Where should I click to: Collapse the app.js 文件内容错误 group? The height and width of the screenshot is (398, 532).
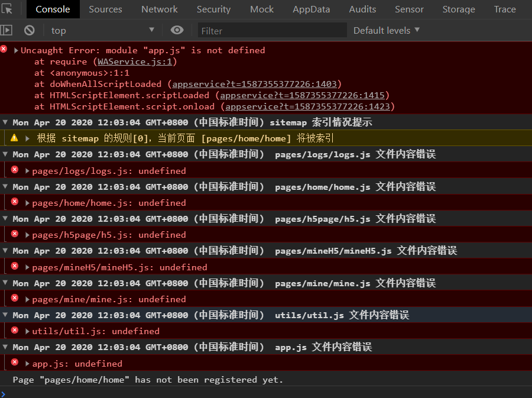click(5, 347)
